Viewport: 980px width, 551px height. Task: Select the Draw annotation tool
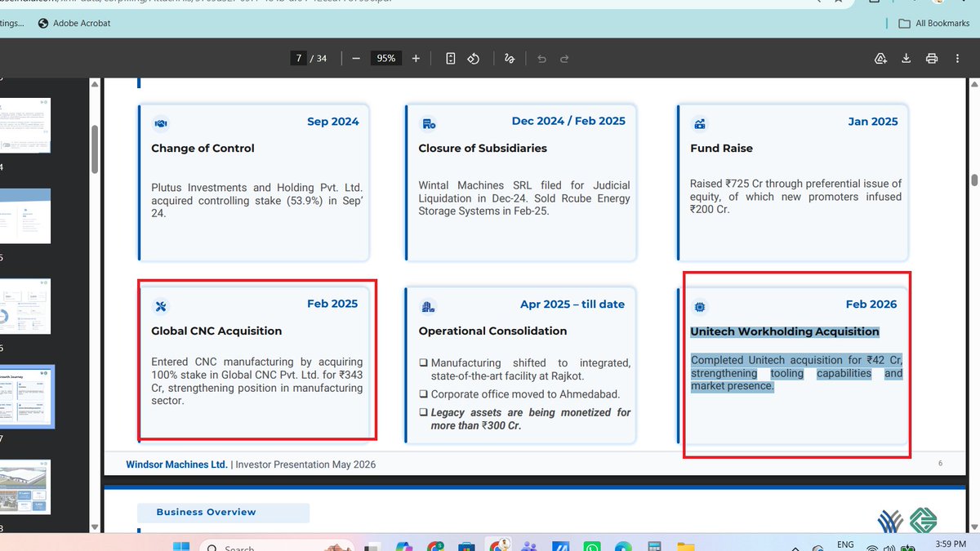pos(510,59)
